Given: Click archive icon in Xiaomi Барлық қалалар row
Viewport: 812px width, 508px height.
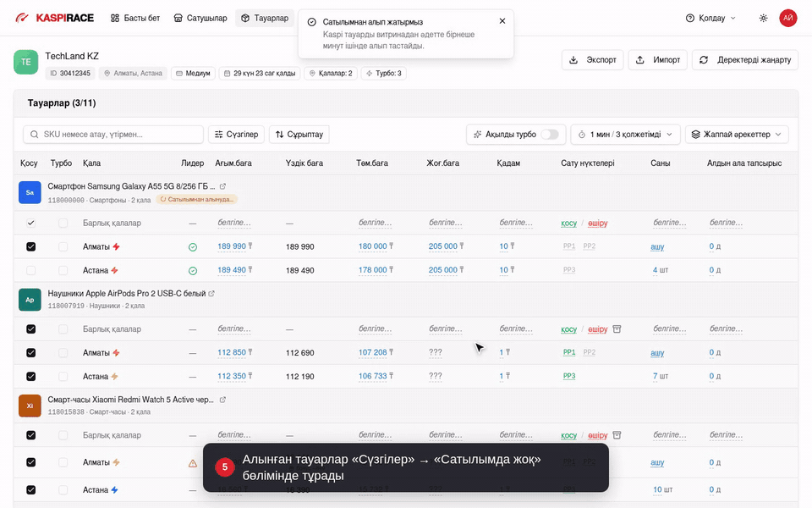Looking at the screenshot, I should tap(617, 435).
